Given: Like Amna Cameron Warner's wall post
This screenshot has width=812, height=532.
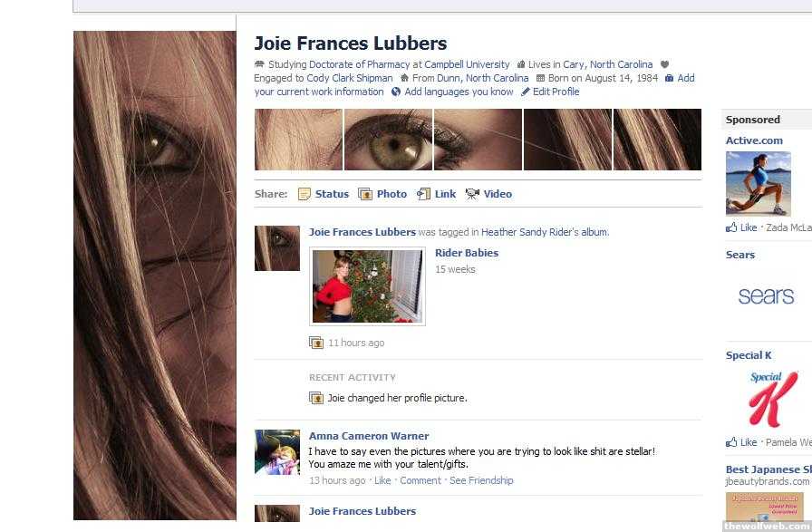Looking at the screenshot, I should pyautogui.click(x=382, y=480).
